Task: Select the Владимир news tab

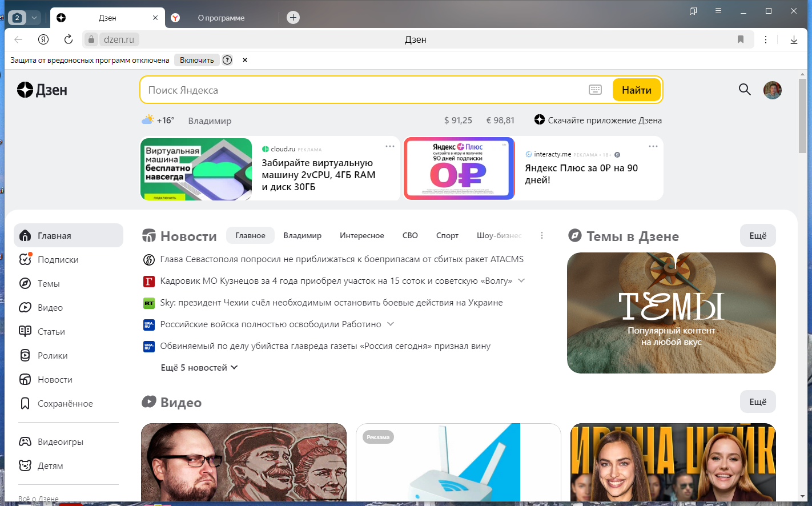Action: 303,235
